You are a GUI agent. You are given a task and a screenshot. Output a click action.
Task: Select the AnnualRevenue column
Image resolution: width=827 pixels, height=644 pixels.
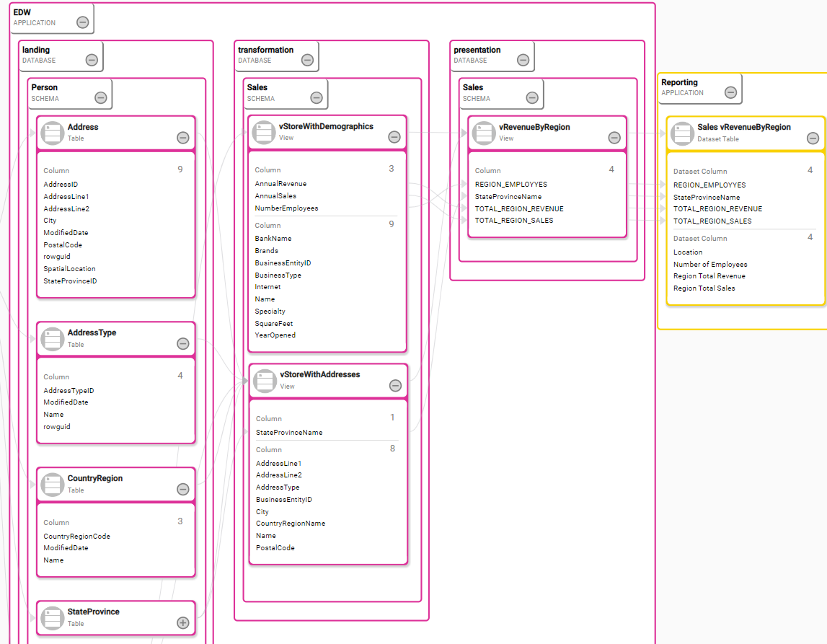pos(280,184)
